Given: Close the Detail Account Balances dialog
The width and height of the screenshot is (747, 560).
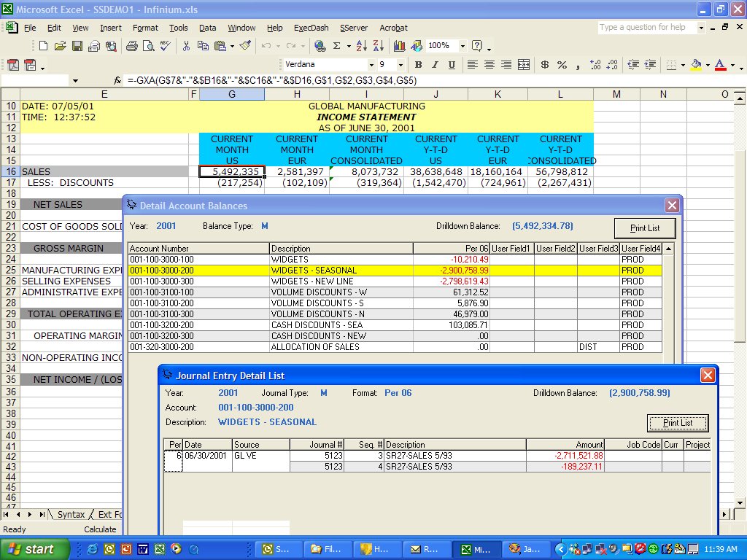Looking at the screenshot, I should [672, 205].
